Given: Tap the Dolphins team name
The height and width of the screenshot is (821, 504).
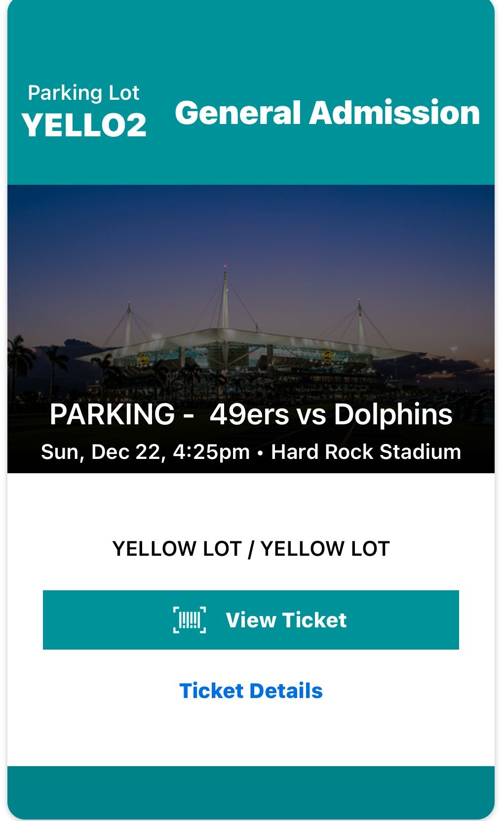Looking at the screenshot, I should coord(393,414).
